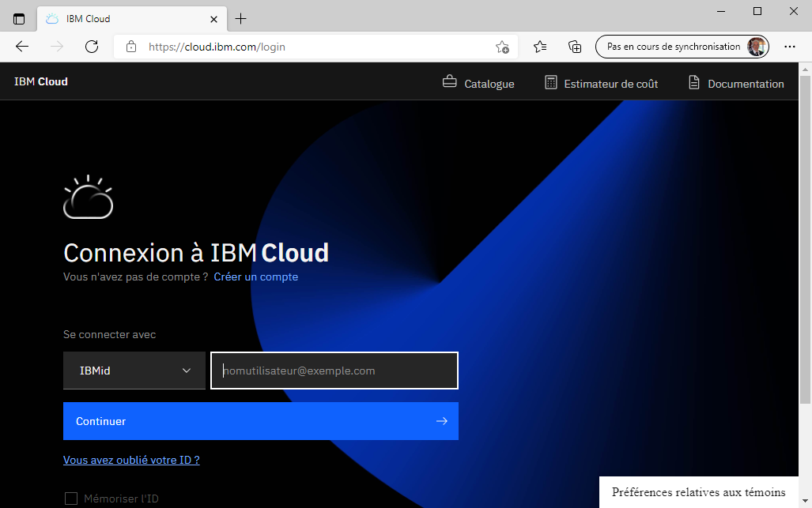The image size is (812, 508).
Task: Click the Catalogue briefcase icon
Action: pos(449,82)
